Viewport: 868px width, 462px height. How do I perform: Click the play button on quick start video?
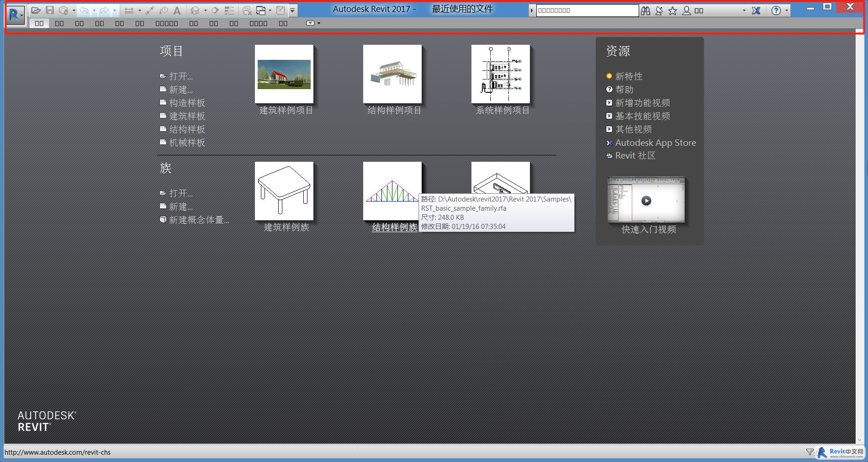646,201
